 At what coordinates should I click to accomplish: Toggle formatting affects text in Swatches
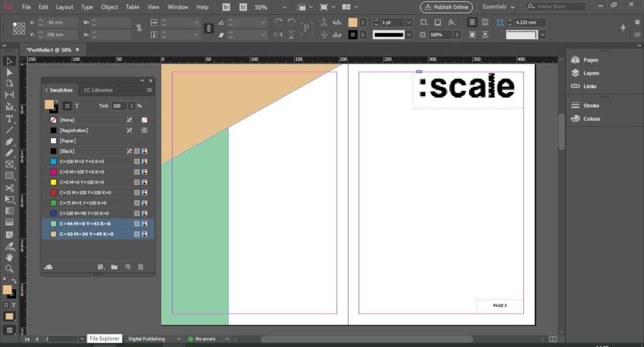pos(77,106)
